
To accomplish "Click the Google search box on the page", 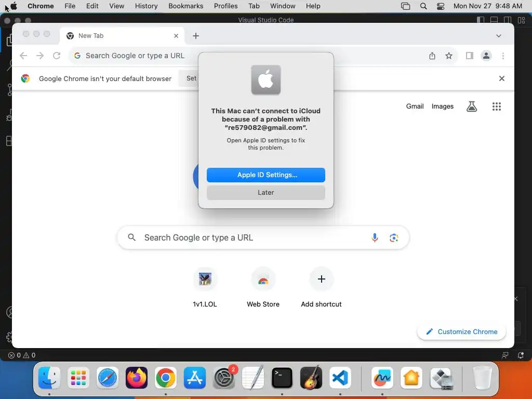I will [x=263, y=237].
